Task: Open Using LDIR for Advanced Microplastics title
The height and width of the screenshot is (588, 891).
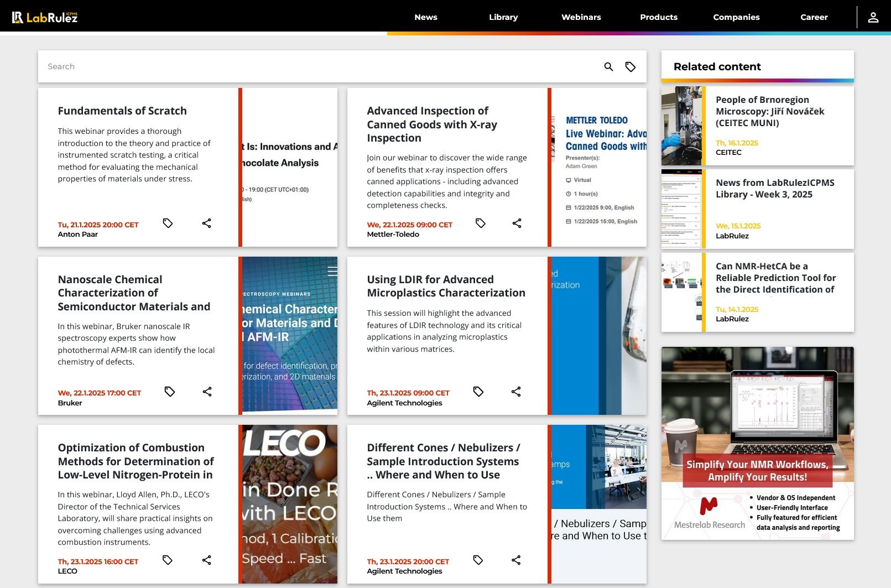Action: [x=446, y=286]
